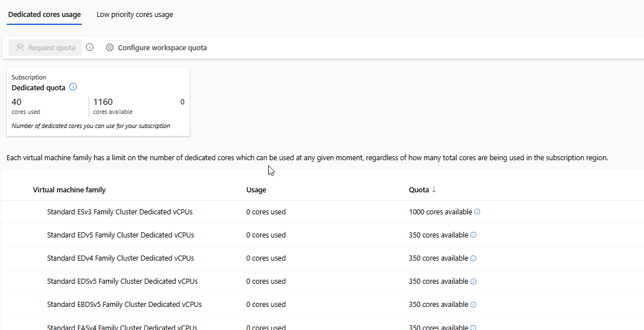Open Configure workspace quota
This screenshot has height=330, width=644.
[x=162, y=47]
